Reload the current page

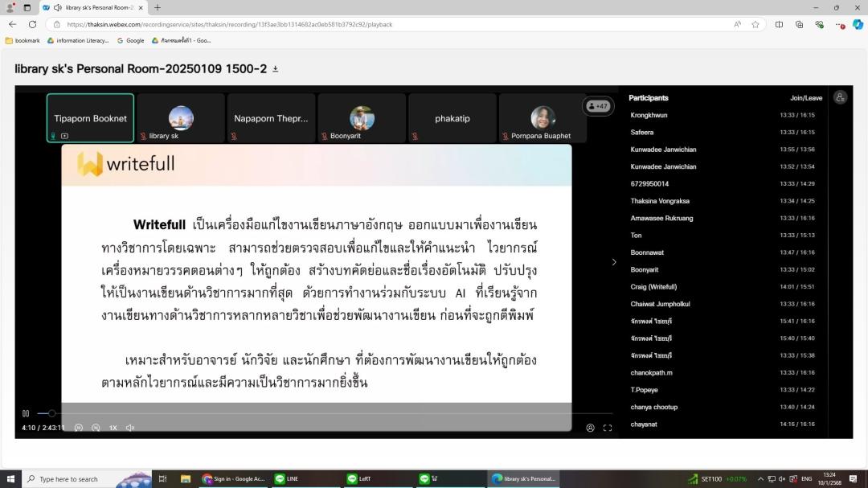pyautogui.click(x=32, y=24)
